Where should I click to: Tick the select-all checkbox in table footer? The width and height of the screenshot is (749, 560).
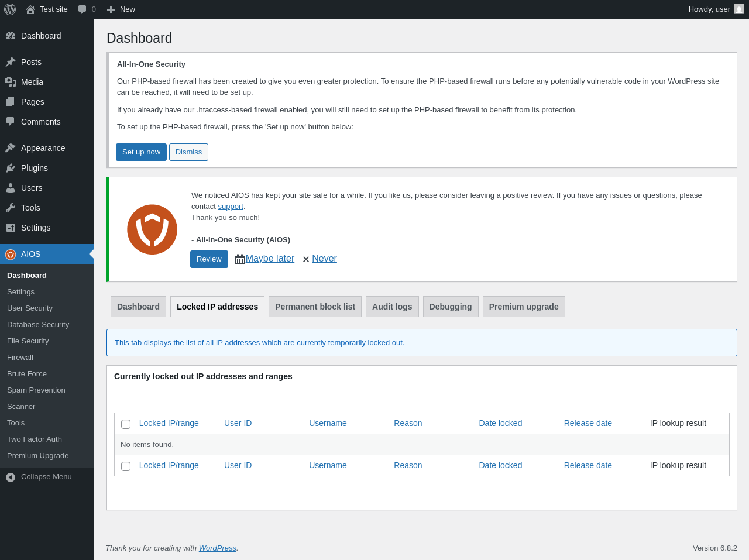tap(126, 466)
